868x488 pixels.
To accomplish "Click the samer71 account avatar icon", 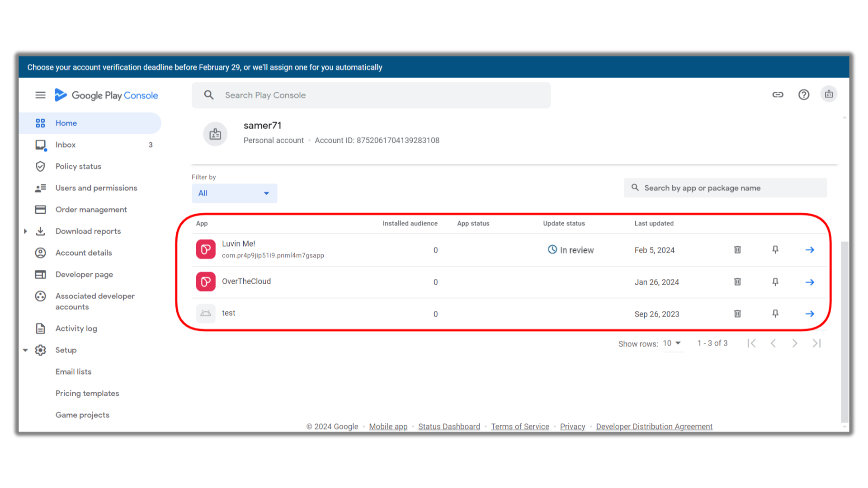I will click(215, 134).
